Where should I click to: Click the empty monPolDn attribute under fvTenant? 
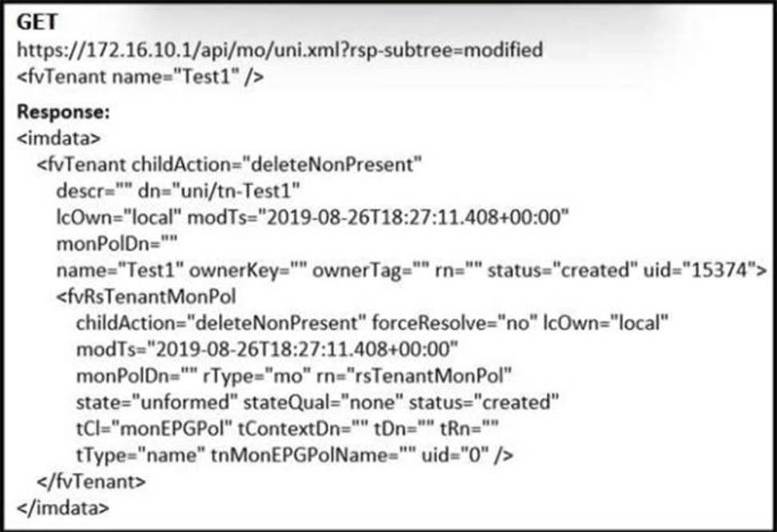pos(117,244)
